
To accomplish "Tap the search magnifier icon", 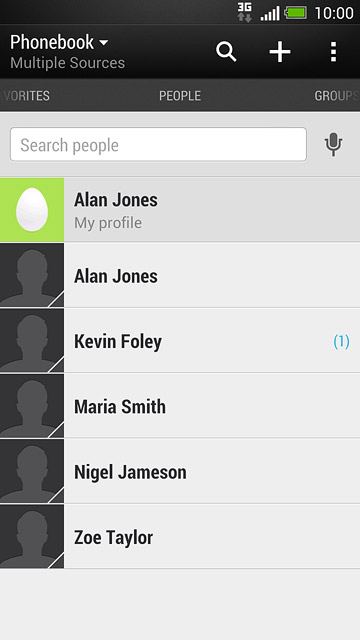I will click(226, 52).
